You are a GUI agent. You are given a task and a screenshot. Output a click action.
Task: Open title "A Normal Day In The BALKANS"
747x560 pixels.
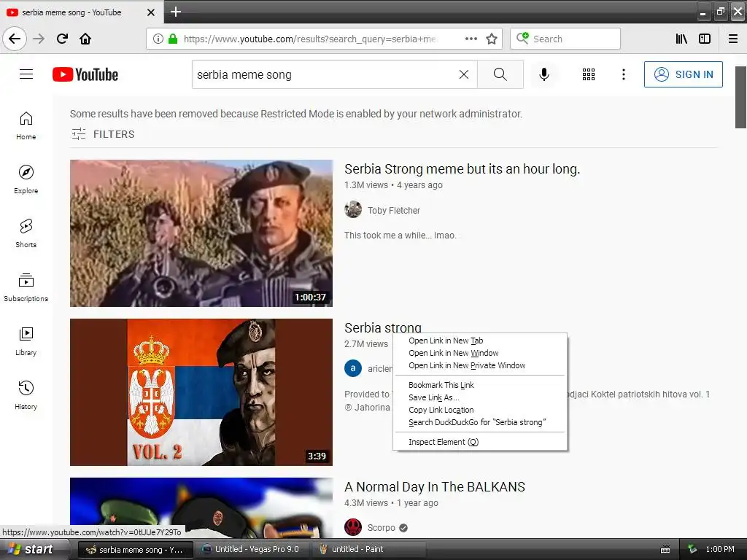tap(435, 486)
